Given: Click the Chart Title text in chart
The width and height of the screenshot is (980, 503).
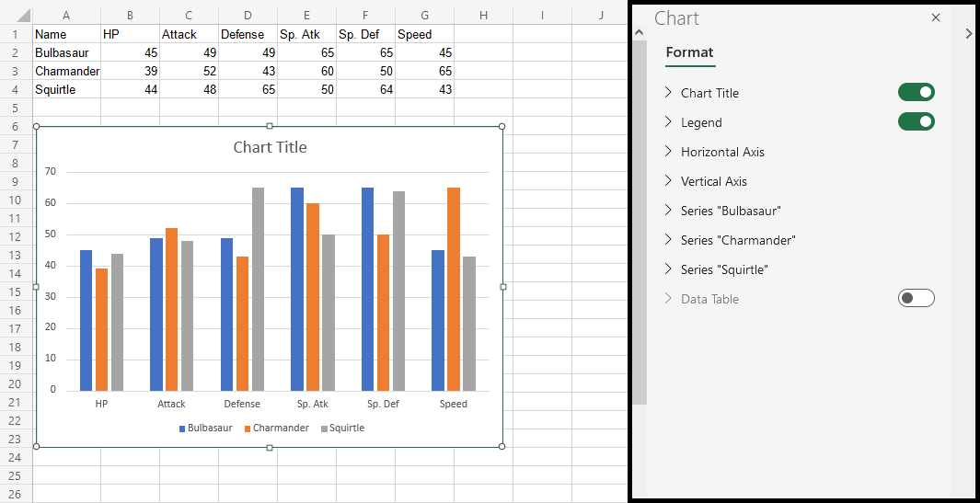Looking at the screenshot, I should (270, 147).
